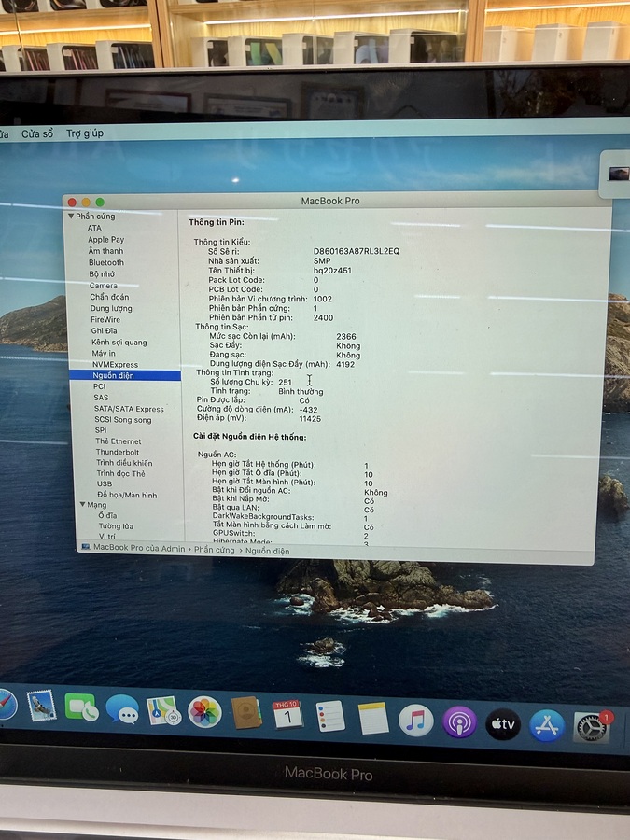630x840 pixels.
Task: Select Đồ họa/Màn hình in the sidebar
Action: pos(127,495)
